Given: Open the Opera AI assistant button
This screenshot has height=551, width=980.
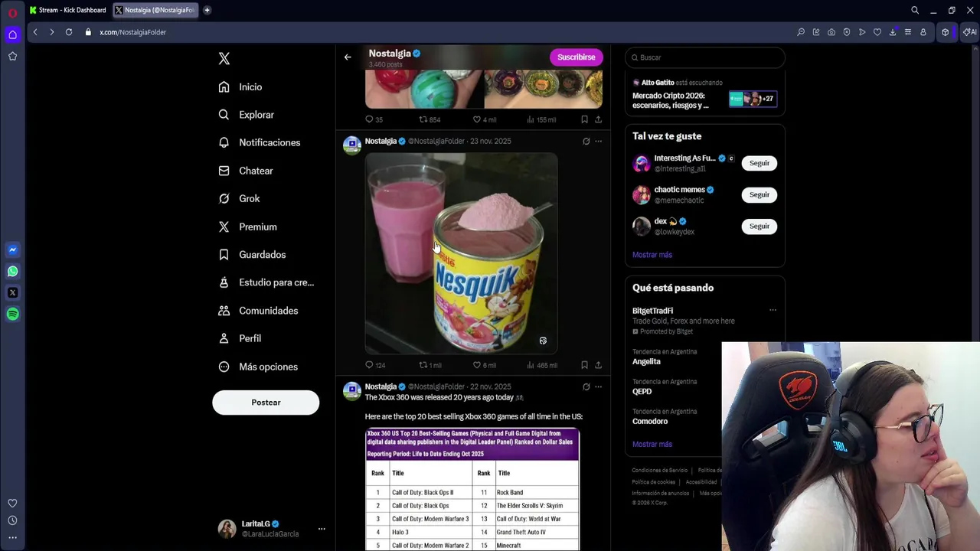Looking at the screenshot, I should pyautogui.click(x=969, y=32).
